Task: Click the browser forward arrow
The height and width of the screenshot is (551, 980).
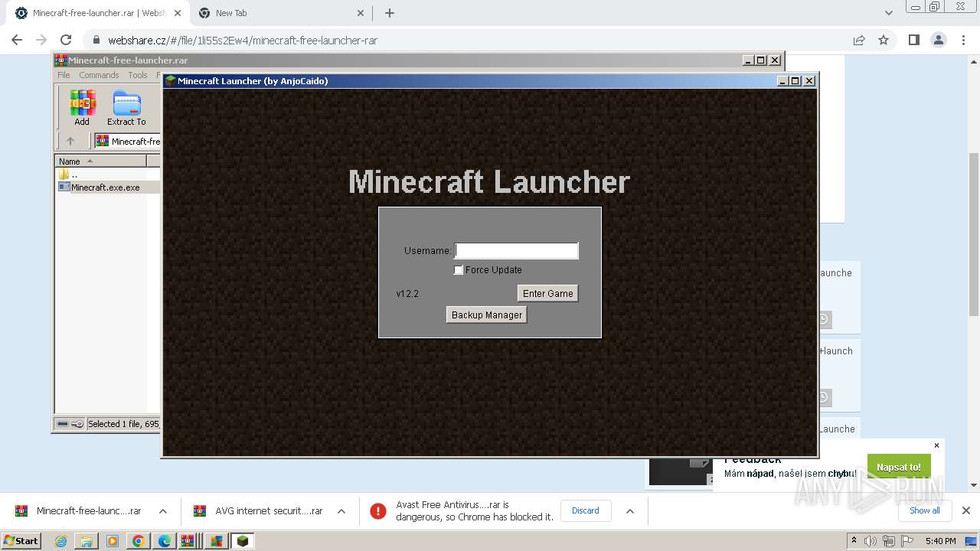Action: click(x=41, y=40)
